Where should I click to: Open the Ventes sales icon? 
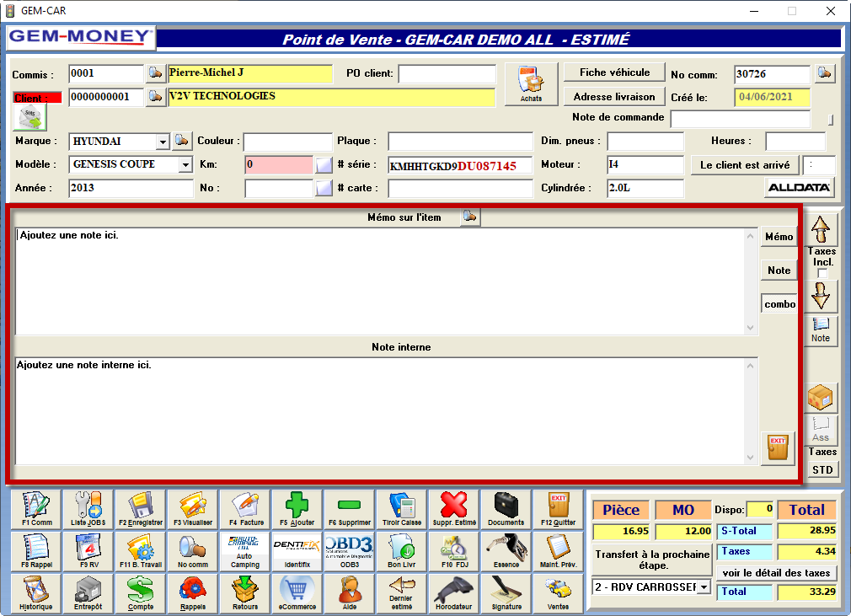tap(558, 593)
